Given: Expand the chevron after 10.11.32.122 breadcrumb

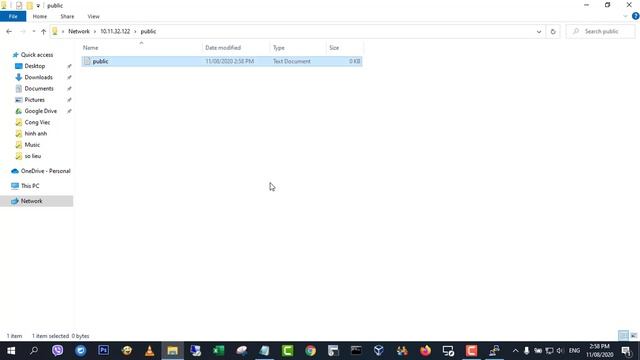Looking at the screenshot, I should click(x=135, y=31).
